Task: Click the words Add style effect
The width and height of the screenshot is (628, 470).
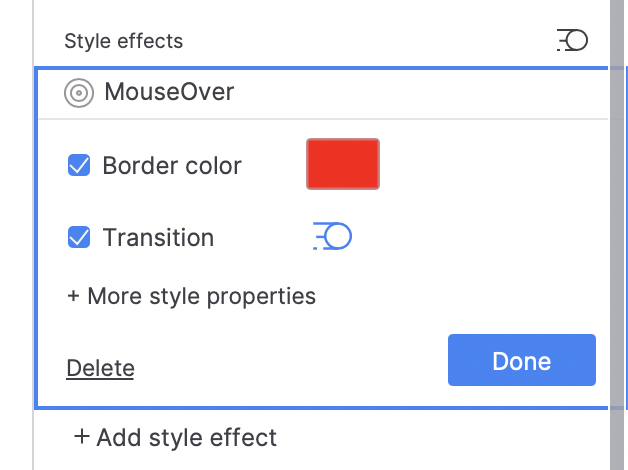Action: 187,437
